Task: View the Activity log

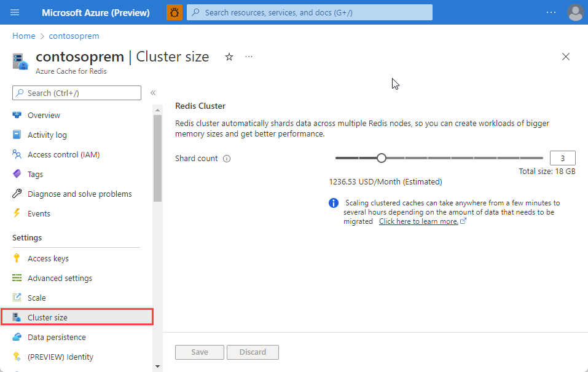Action: 47,135
